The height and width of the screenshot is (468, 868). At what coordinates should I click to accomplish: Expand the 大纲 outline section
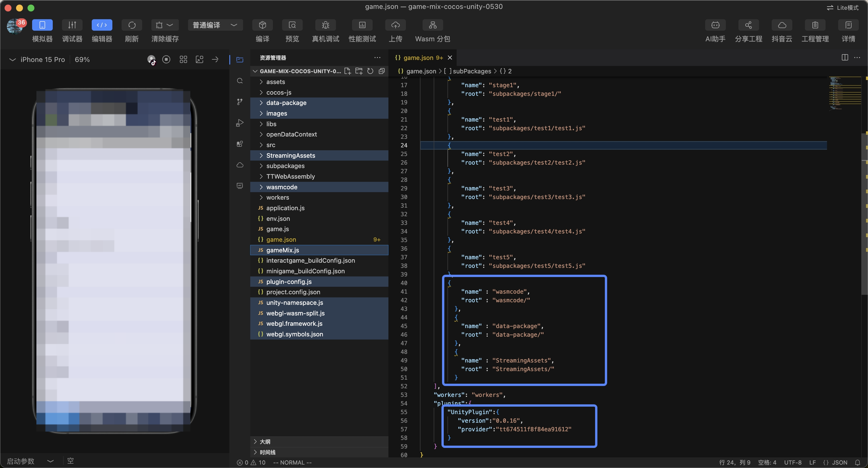(265, 441)
